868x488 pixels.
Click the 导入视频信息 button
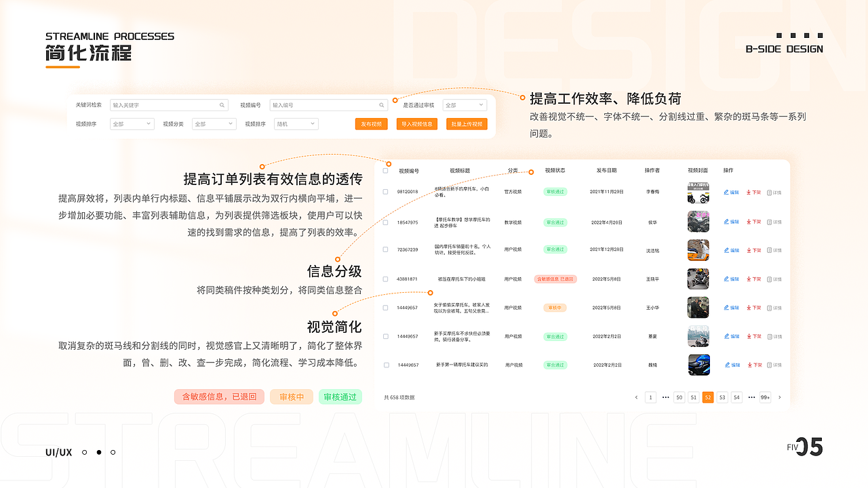(x=417, y=124)
